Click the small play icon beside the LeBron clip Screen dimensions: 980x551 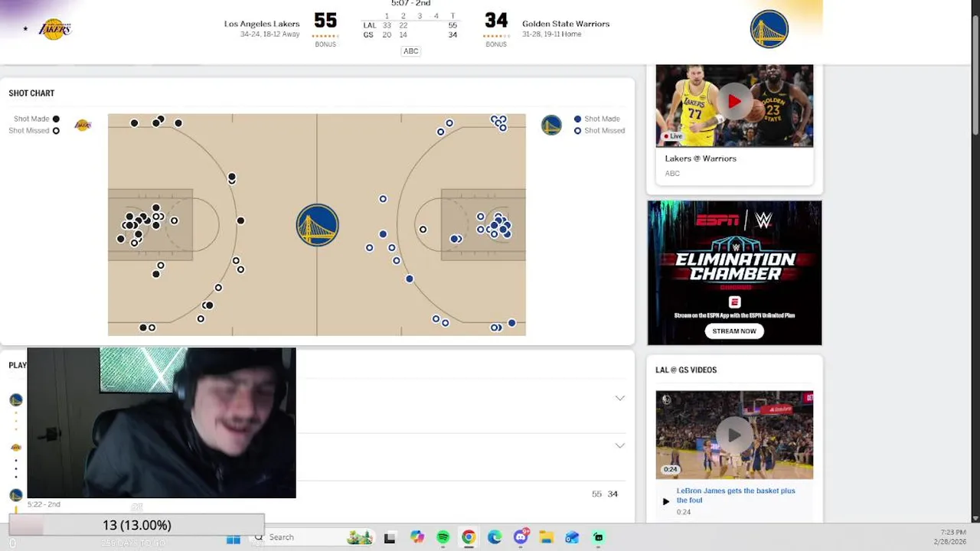pyautogui.click(x=665, y=501)
